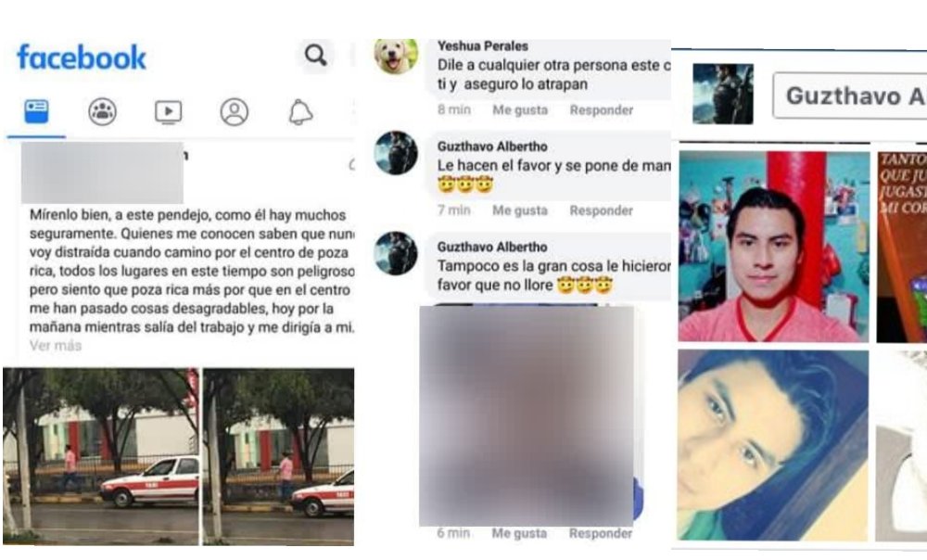Open the left taxi street photo
The height and width of the screenshot is (560, 927).
(x=101, y=456)
